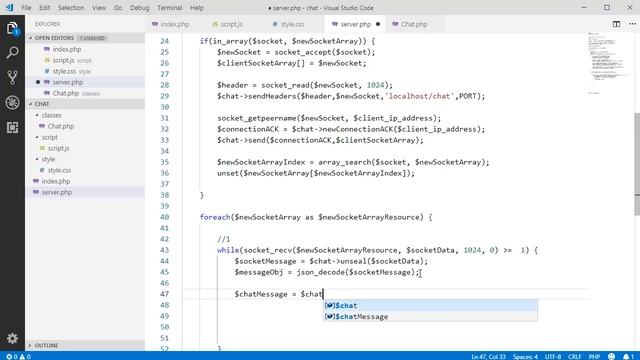640x360 pixels.
Task: Open the Source Control view
Action: tap(12, 78)
